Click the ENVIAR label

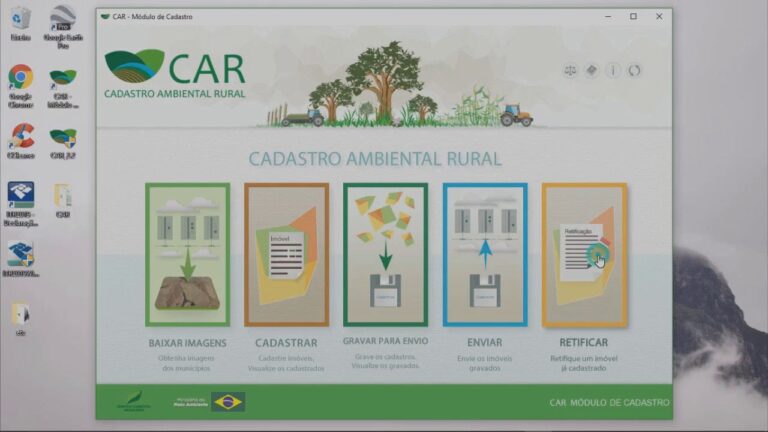click(485, 342)
